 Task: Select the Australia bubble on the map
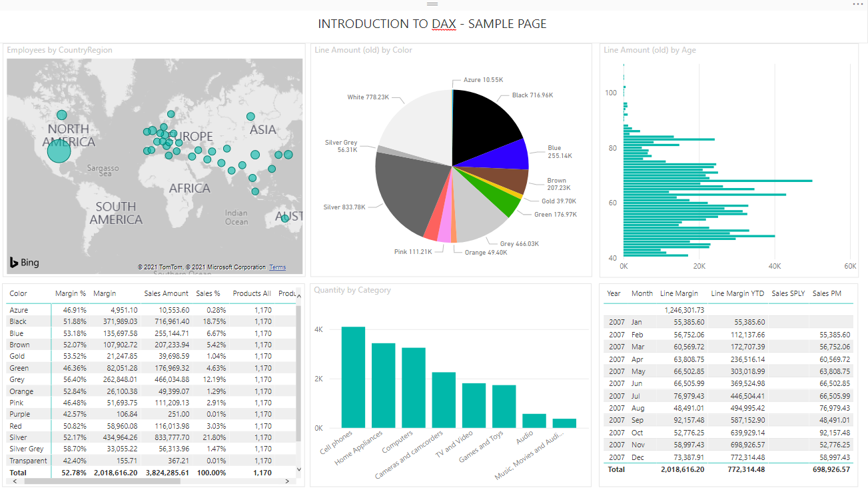tap(285, 218)
